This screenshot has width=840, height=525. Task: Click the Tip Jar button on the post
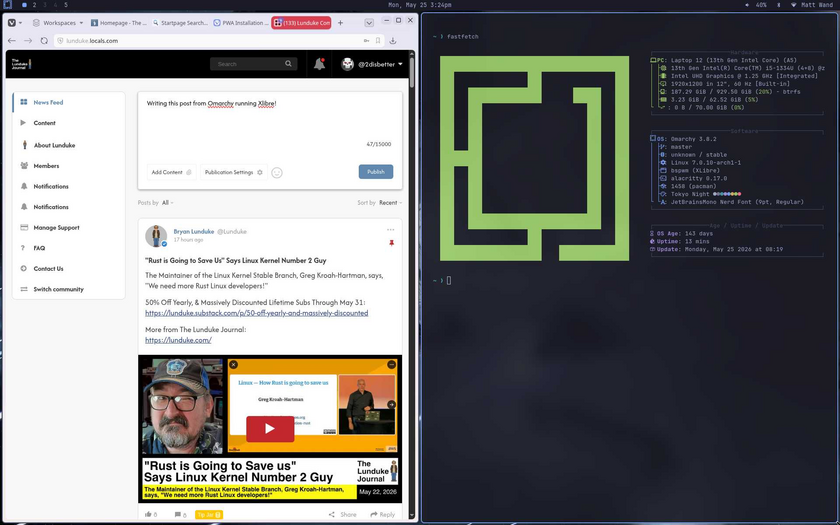pyautogui.click(x=209, y=514)
